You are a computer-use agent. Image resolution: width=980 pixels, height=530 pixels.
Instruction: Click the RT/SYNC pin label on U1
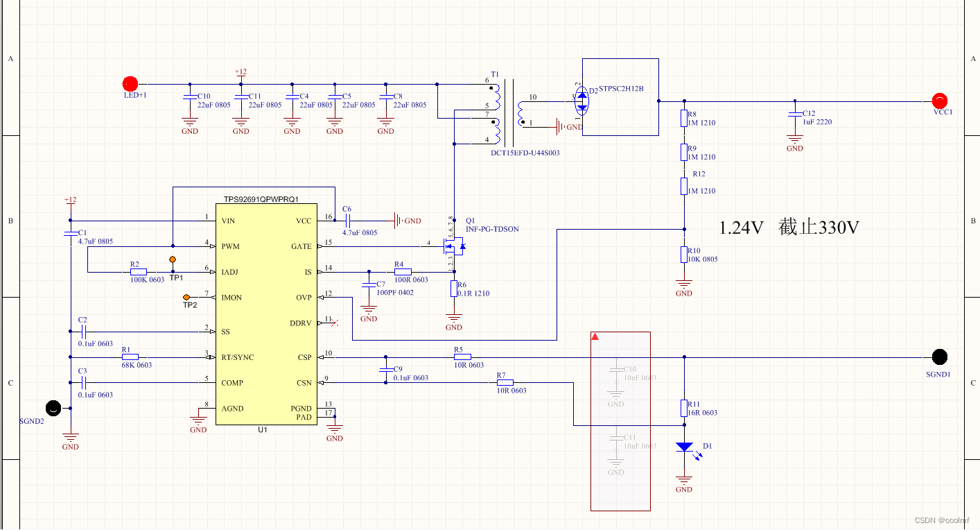(237, 357)
